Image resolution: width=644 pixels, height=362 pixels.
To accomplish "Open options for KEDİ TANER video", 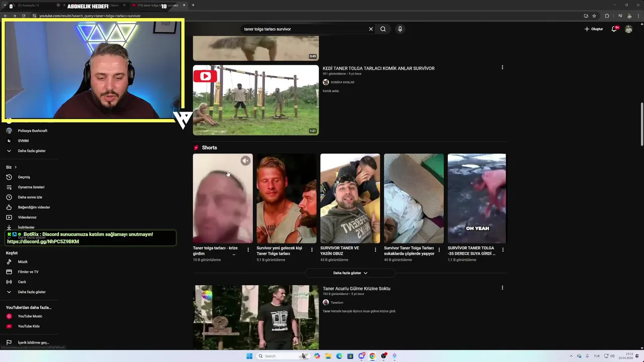I will coord(502,67).
